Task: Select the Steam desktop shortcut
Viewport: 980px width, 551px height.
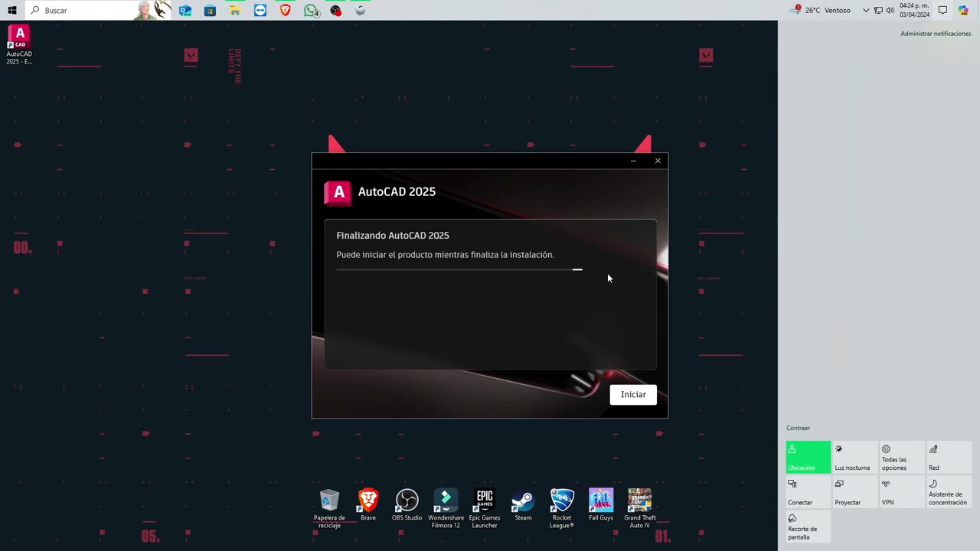Action: click(523, 505)
